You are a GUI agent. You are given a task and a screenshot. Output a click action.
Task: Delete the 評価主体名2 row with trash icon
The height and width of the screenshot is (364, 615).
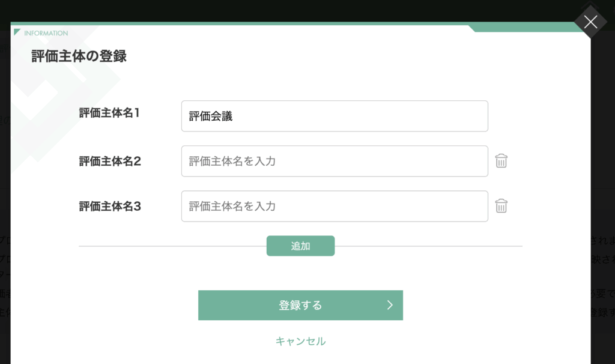click(x=501, y=161)
